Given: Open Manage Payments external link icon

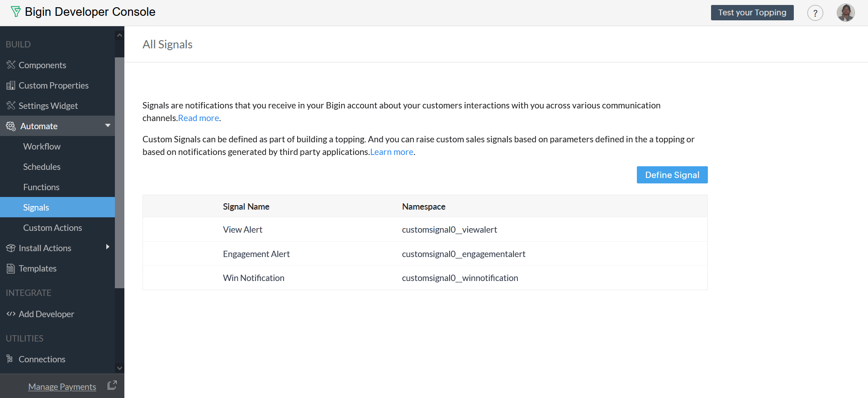Looking at the screenshot, I should point(112,385).
